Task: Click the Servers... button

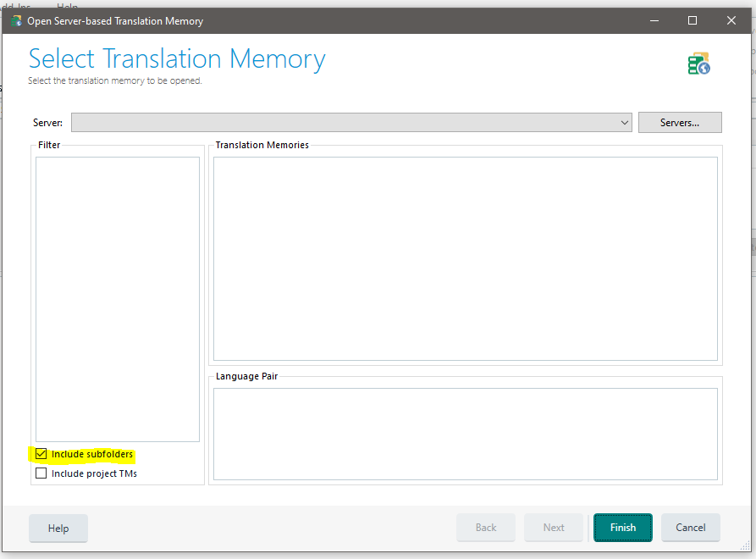Action: pos(680,123)
